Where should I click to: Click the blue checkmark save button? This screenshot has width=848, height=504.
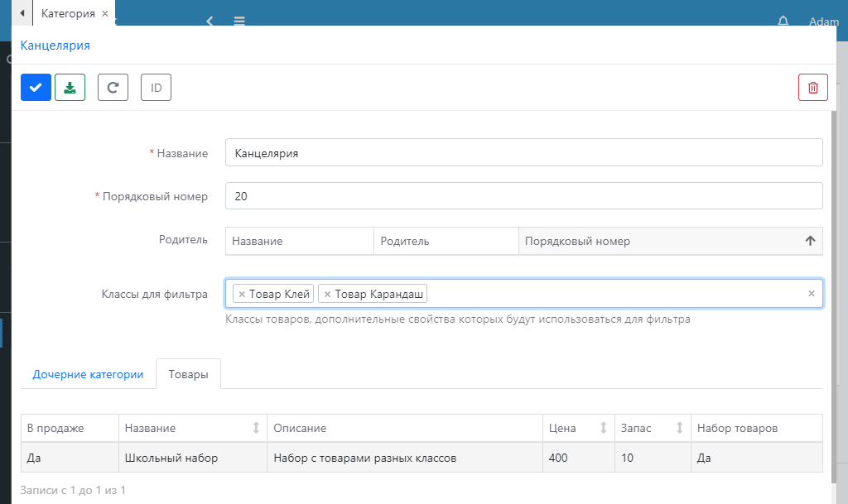pyautogui.click(x=36, y=88)
